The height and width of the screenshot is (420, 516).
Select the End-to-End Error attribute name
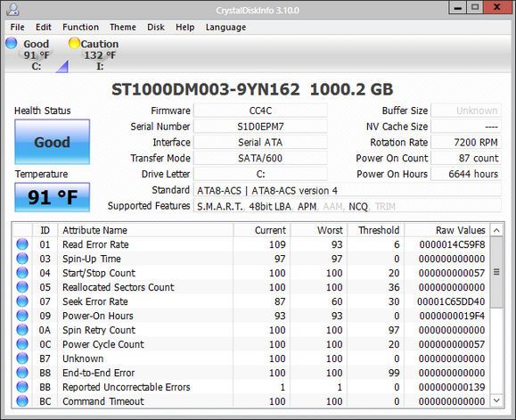click(x=98, y=373)
